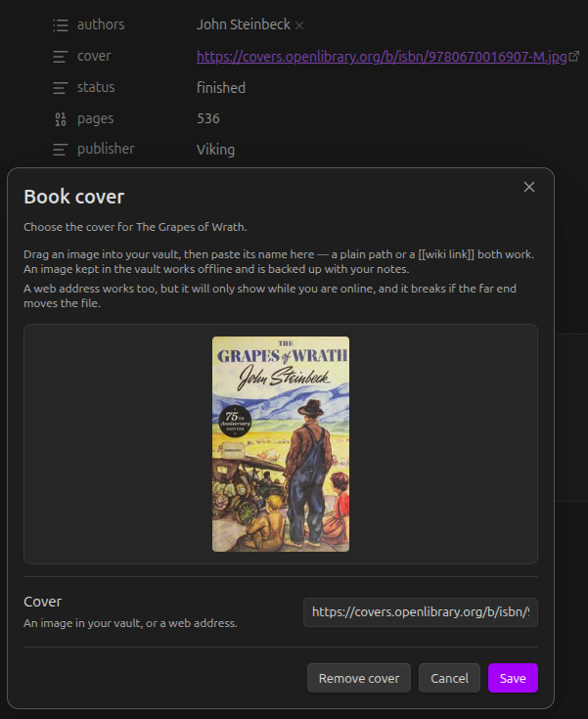The image size is (588, 719).
Task: Select the publisher property label
Action: [106, 149]
